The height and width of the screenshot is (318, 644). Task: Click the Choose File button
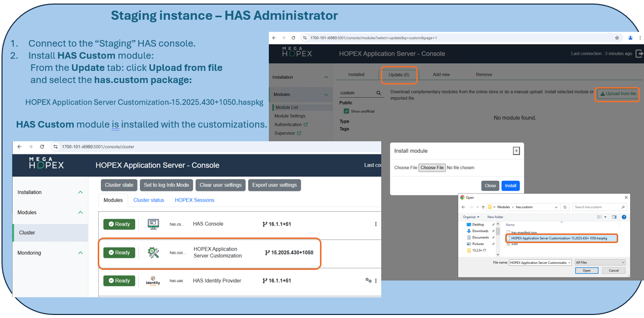(432, 168)
